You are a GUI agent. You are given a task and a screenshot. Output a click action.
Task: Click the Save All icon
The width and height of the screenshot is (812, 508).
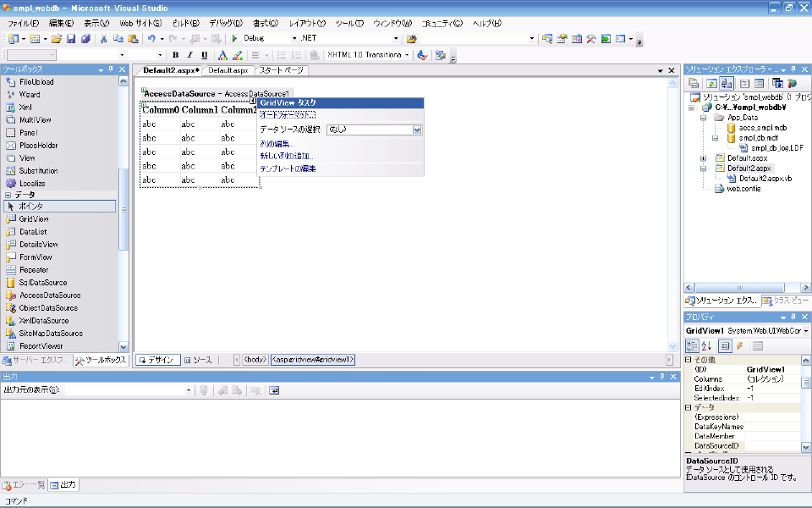tap(85, 39)
